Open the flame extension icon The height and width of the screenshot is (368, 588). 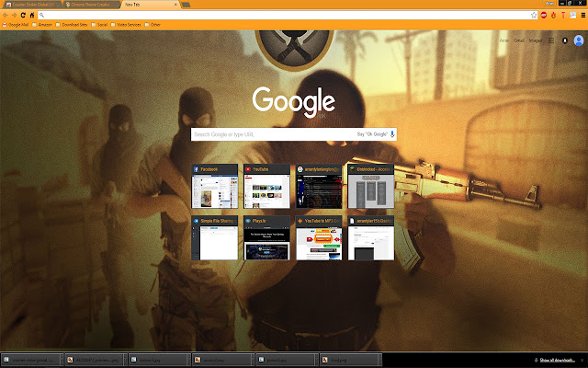click(x=553, y=15)
